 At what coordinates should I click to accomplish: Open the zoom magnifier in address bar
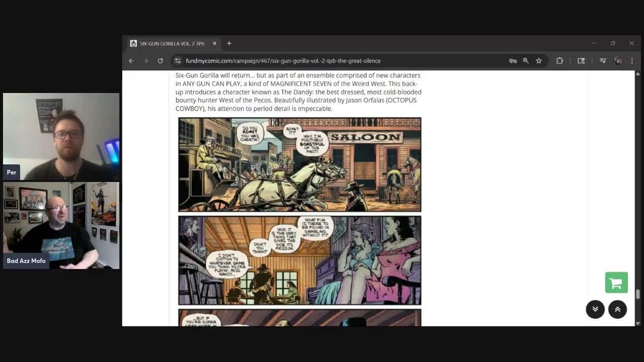[x=526, y=61]
